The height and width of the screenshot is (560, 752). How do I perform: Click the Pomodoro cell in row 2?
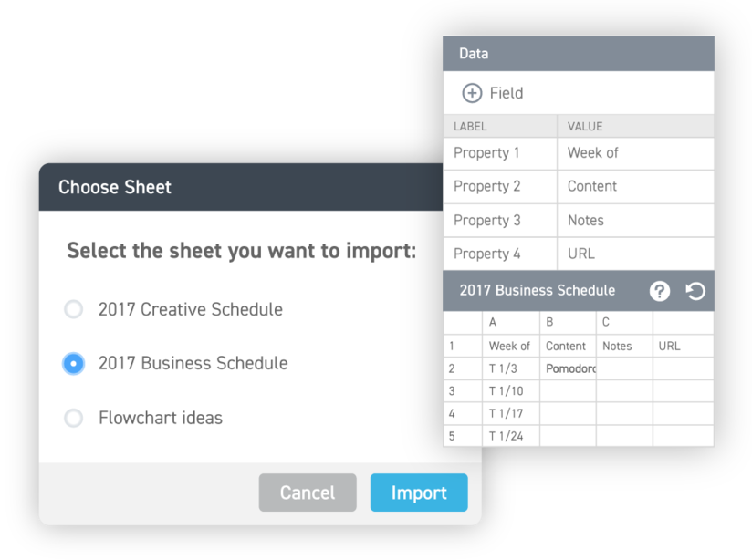tap(568, 368)
